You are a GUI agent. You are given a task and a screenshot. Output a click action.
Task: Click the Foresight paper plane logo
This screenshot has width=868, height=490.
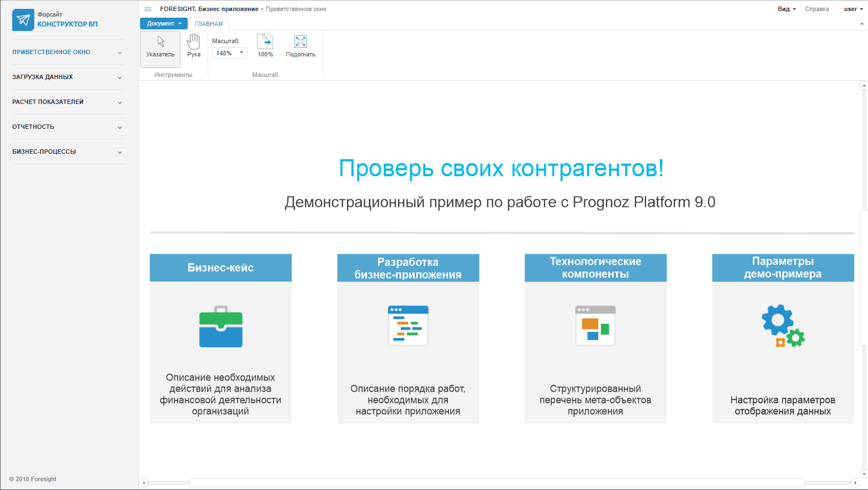23,20
